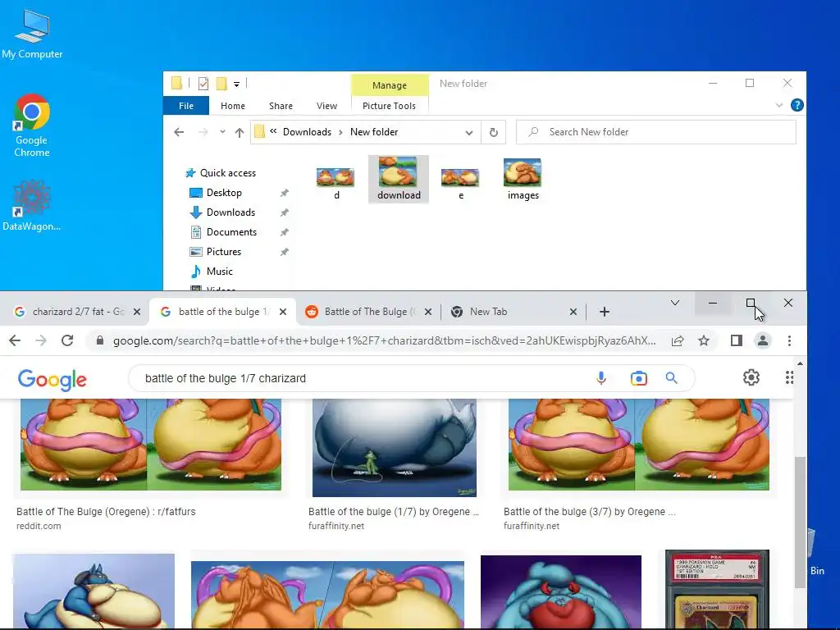This screenshot has height=630, width=840.
Task: Select the file named images
Action: coord(523,180)
